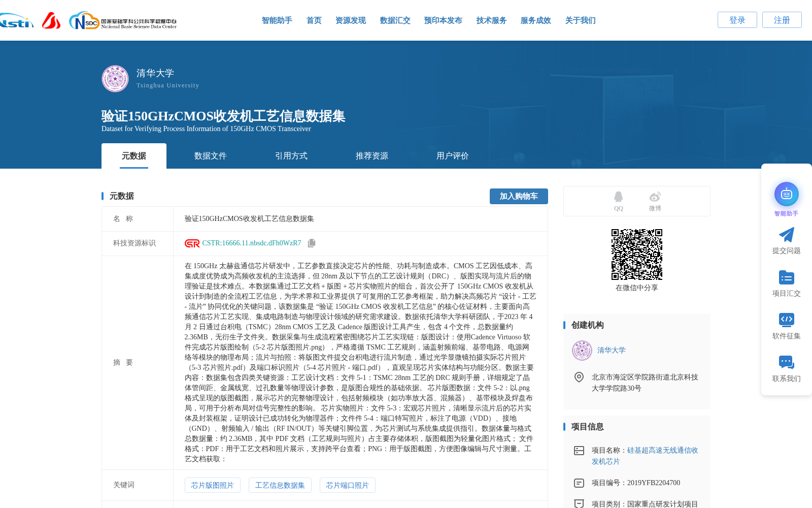Click the English subtitle Dataset for Verifying Process Information
The image size is (812, 508).
point(206,129)
